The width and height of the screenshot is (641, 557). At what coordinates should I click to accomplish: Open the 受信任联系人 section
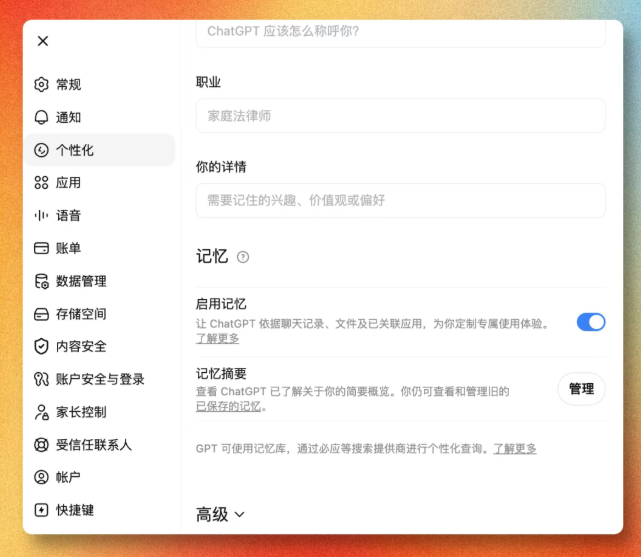(99, 445)
